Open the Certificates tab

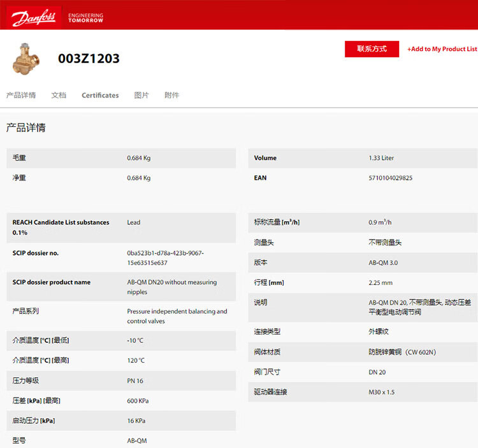(x=100, y=95)
